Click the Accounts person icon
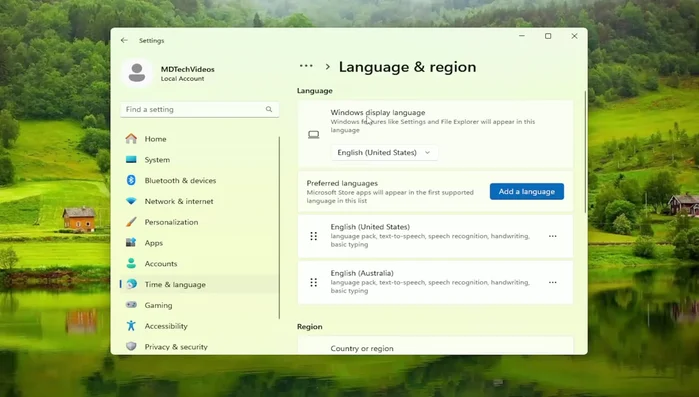This screenshot has height=397, width=699. pyautogui.click(x=131, y=263)
